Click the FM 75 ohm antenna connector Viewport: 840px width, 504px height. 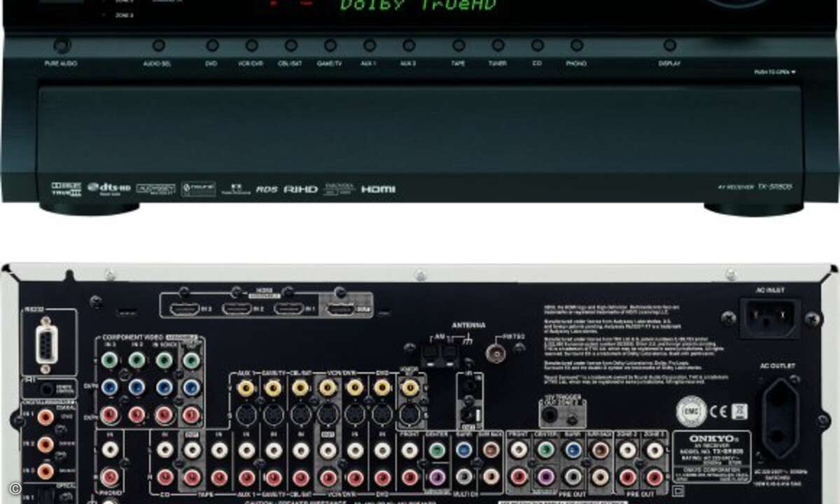pos(496,353)
